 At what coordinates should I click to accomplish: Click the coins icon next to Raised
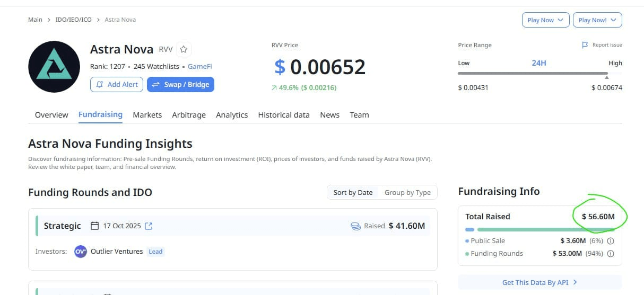(356, 226)
